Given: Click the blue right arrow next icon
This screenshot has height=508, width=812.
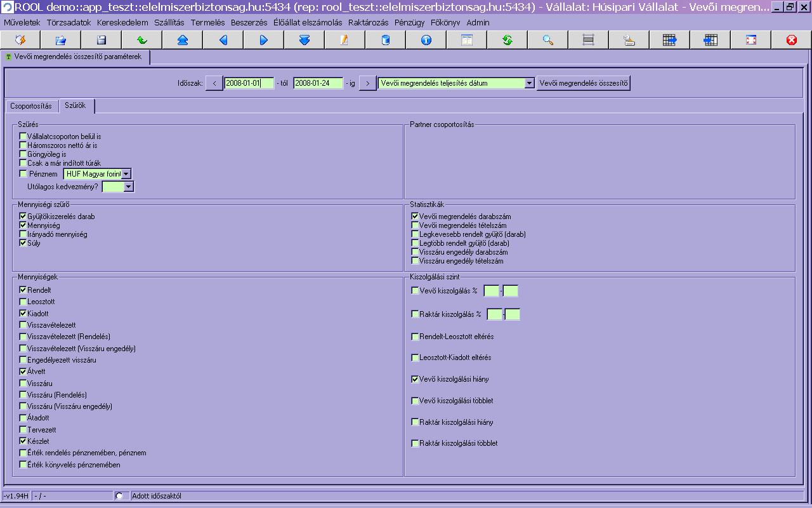Looking at the screenshot, I should 264,40.
